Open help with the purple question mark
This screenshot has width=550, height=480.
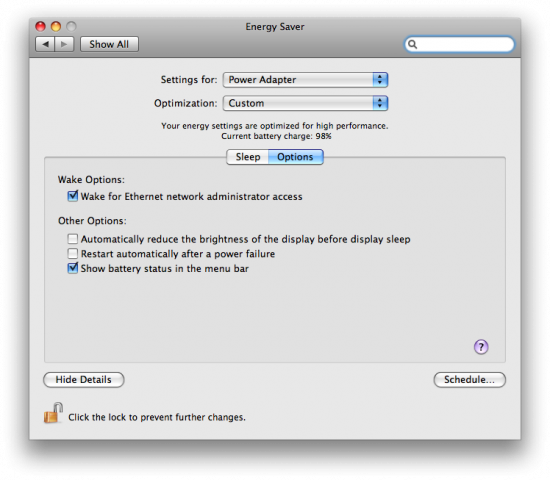[481, 347]
